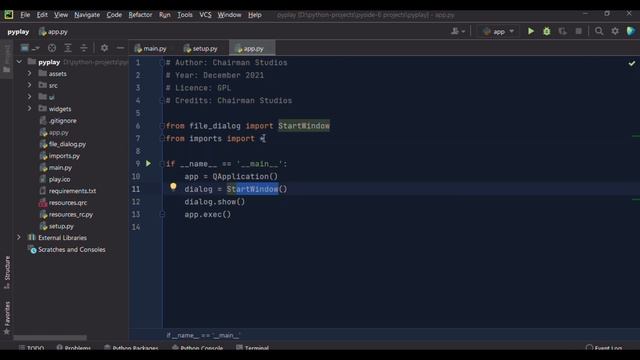Click the run gutter arrow on line 9

pos(149,163)
